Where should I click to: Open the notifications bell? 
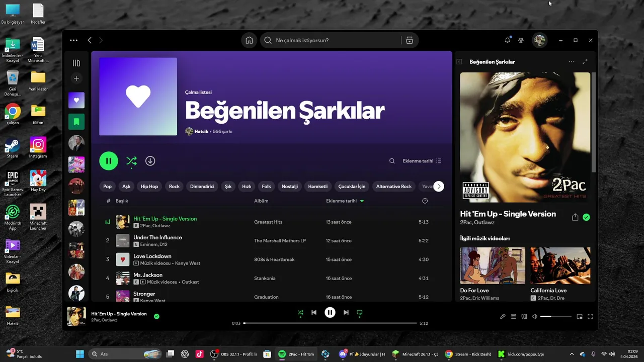point(507,40)
